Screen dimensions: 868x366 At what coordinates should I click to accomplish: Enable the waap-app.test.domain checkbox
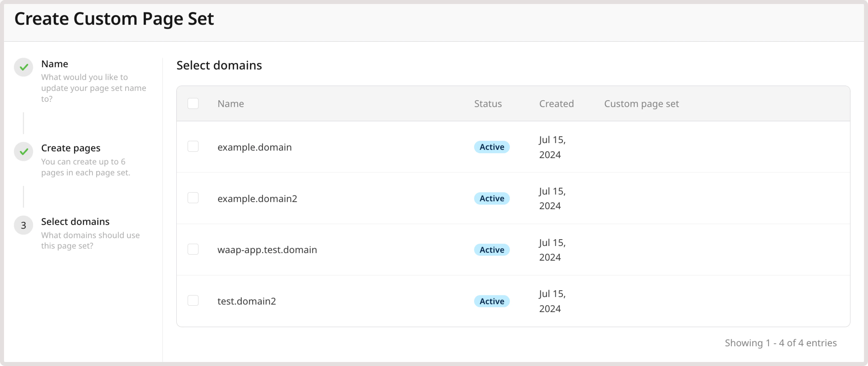point(193,249)
